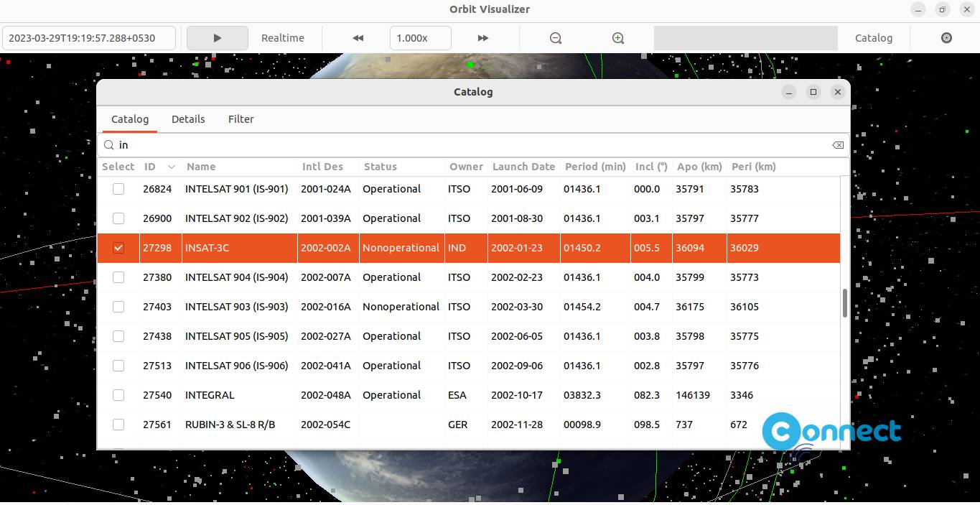Check the INTELSAT 906 (IS-906) checkbox

point(118,366)
